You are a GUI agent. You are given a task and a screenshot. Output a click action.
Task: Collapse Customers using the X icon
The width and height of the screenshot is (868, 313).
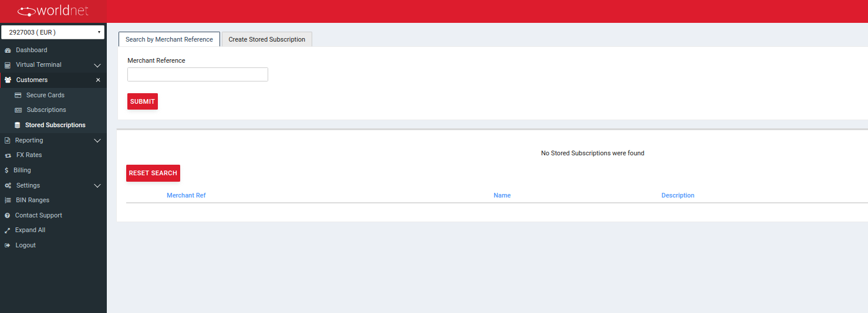point(98,80)
